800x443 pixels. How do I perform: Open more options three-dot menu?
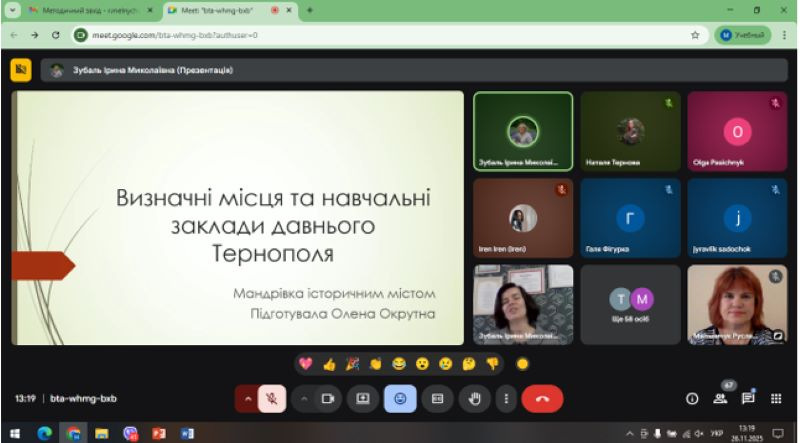pos(507,398)
